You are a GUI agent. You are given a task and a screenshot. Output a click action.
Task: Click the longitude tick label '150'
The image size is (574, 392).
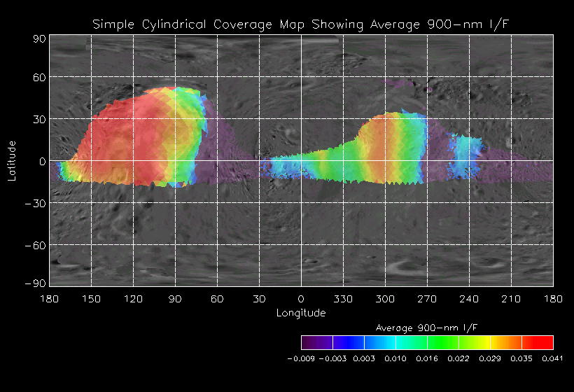pos(91,299)
